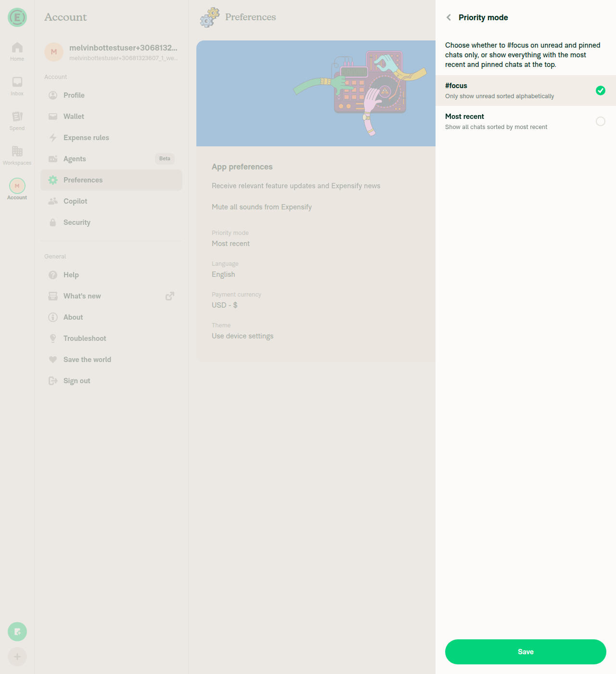616x674 pixels.
Task: Click the Security lock icon
Action: (x=53, y=222)
